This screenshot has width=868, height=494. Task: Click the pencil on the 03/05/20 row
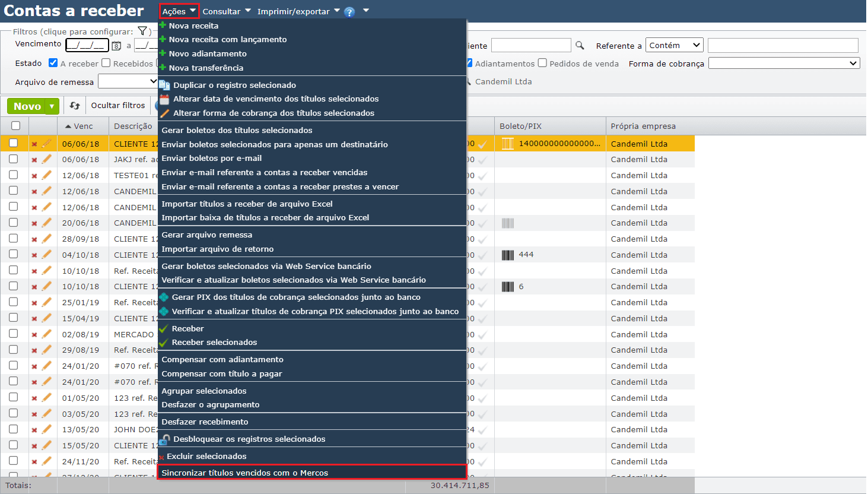(x=47, y=414)
